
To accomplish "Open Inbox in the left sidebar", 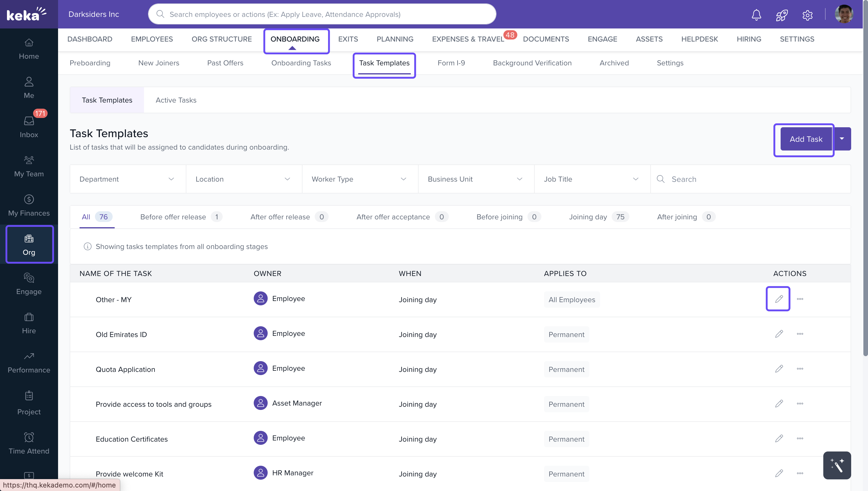I will (29, 127).
